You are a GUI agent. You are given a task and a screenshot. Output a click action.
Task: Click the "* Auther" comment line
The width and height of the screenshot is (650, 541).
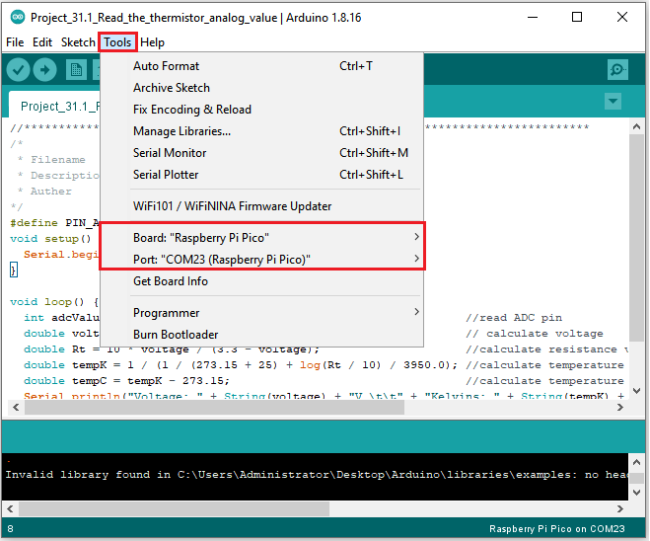point(45,191)
